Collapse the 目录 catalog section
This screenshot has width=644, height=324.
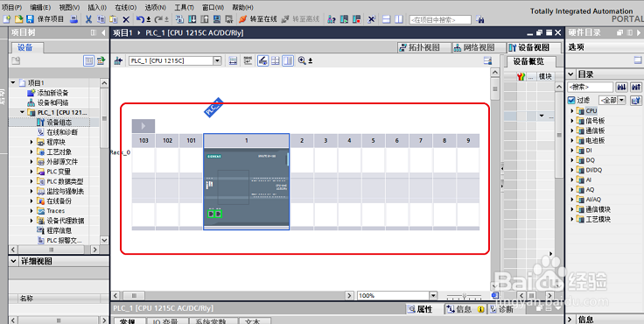[x=570, y=74]
